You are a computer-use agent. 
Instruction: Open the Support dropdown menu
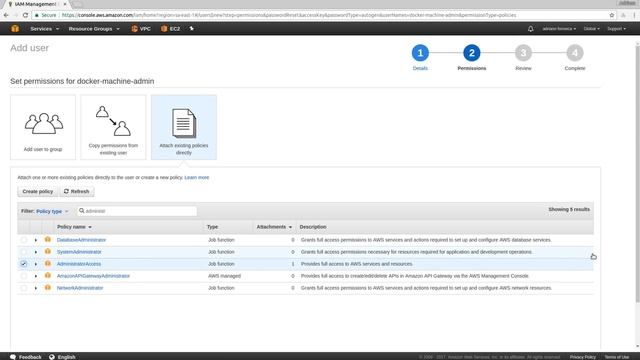(x=616, y=29)
